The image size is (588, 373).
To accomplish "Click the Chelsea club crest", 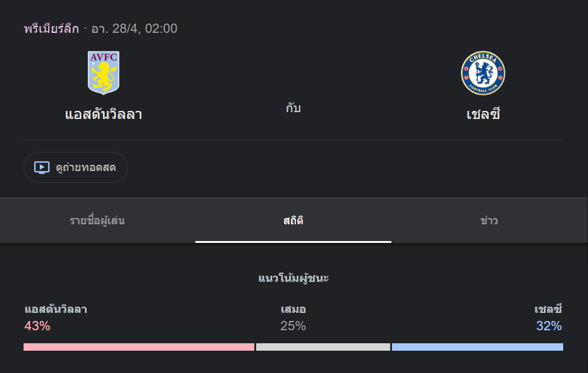I will (483, 73).
